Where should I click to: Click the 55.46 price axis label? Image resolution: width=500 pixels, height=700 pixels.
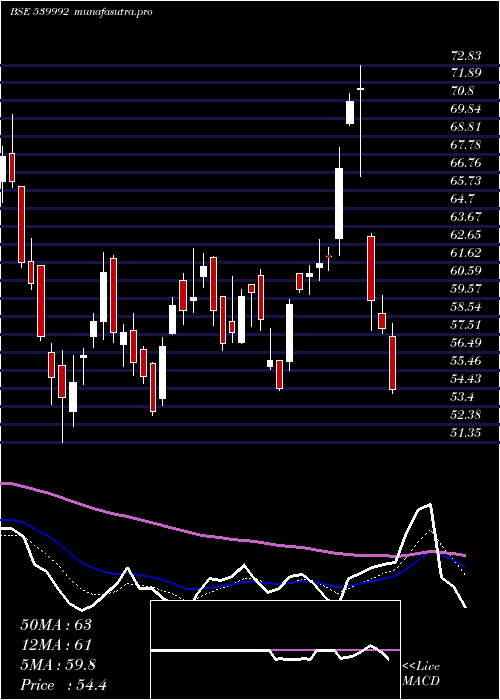(466, 361)
